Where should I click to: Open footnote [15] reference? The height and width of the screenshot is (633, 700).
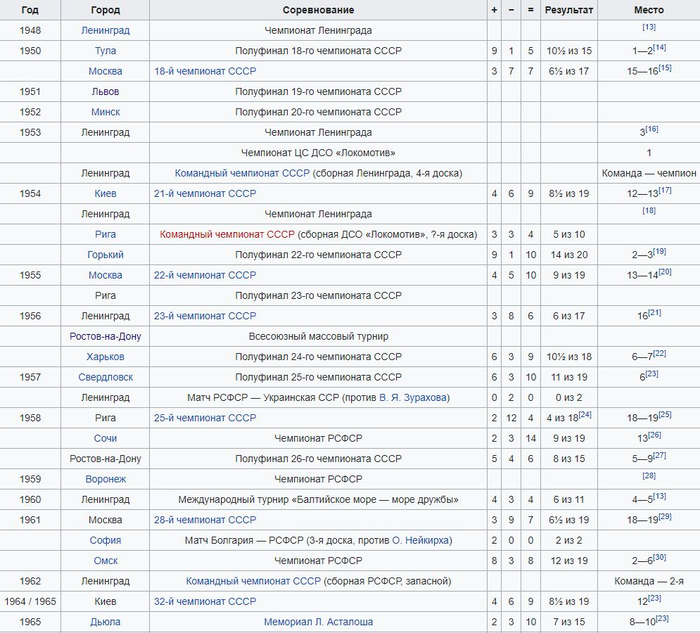tap(665, 68)
